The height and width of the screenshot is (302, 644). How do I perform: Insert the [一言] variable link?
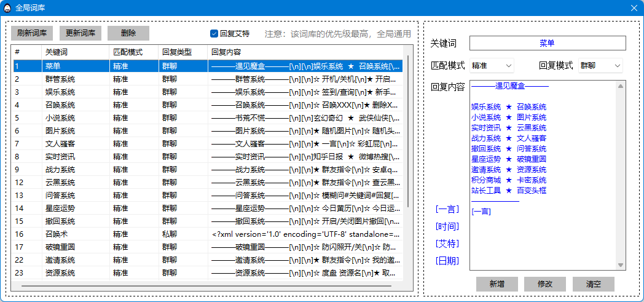click(x=447, y=209)
